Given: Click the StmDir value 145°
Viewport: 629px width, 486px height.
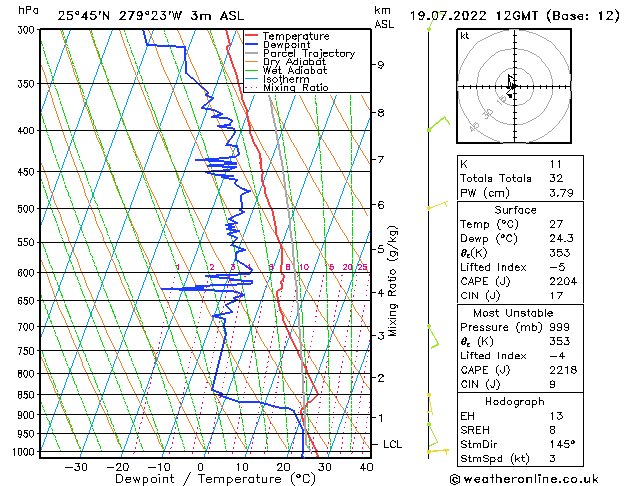Looking at the screenshot, I should click(x=562, y=444).
